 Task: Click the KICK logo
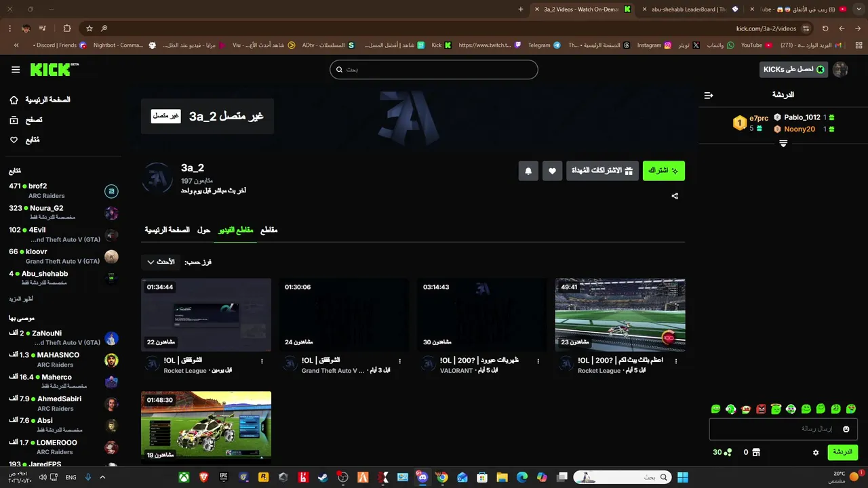click(x=54, y=69)
